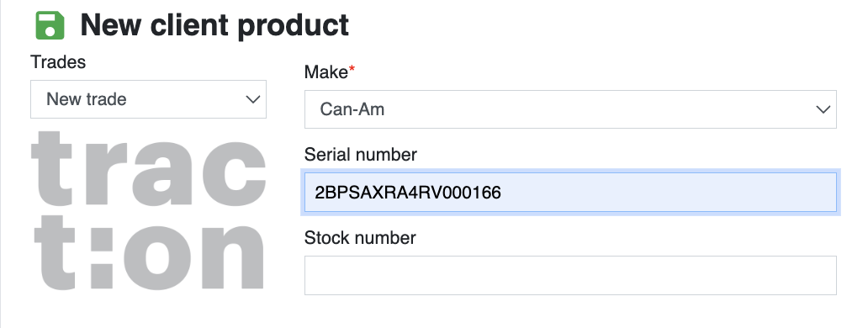Click the Serial number label
This screenshot has width=868, height=328.
[x=360, y=154]
